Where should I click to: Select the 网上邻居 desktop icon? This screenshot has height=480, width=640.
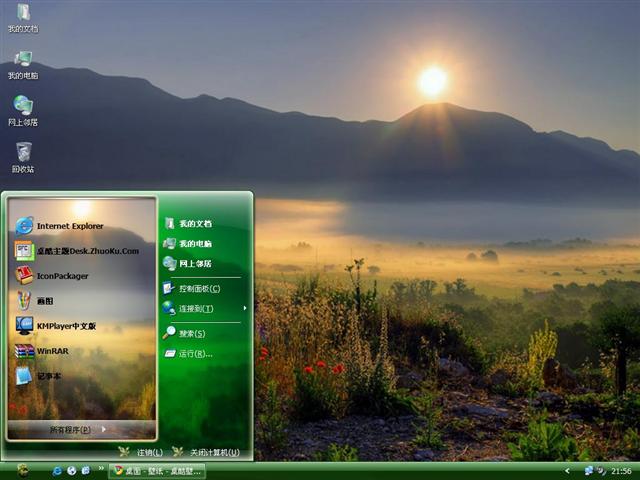[23, 109]
